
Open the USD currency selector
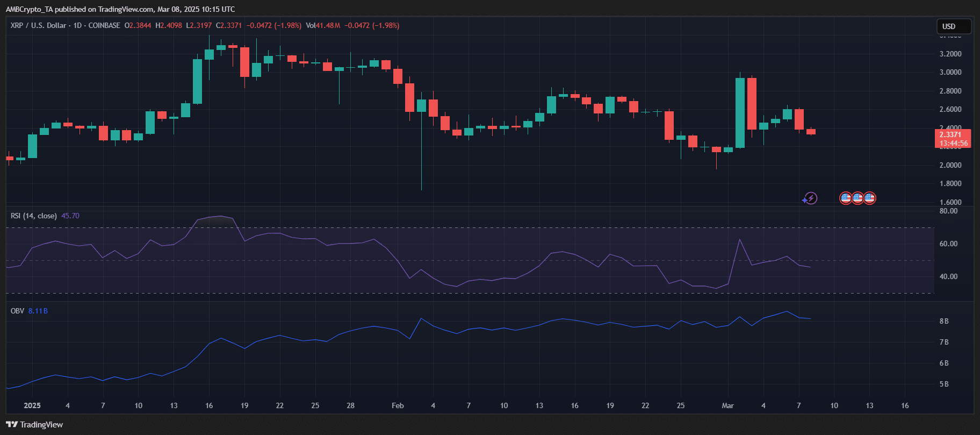click(954, 26)
